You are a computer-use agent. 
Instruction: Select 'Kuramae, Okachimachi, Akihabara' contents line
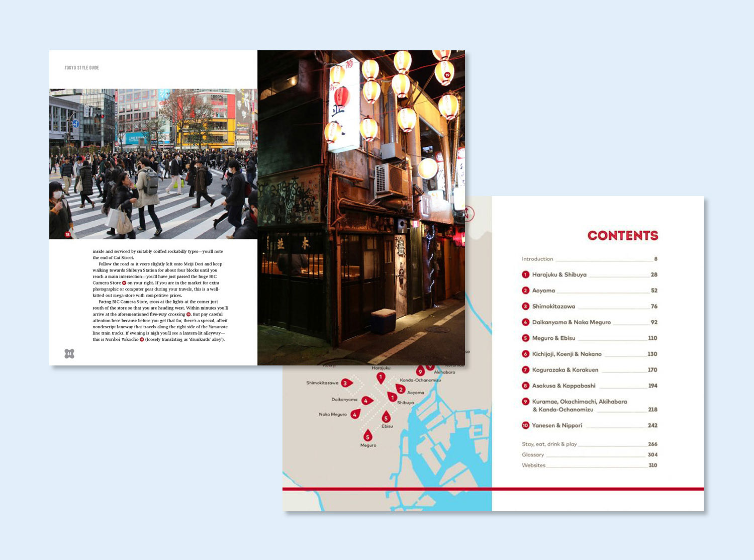pyautogui.click(x=580, y=402)
